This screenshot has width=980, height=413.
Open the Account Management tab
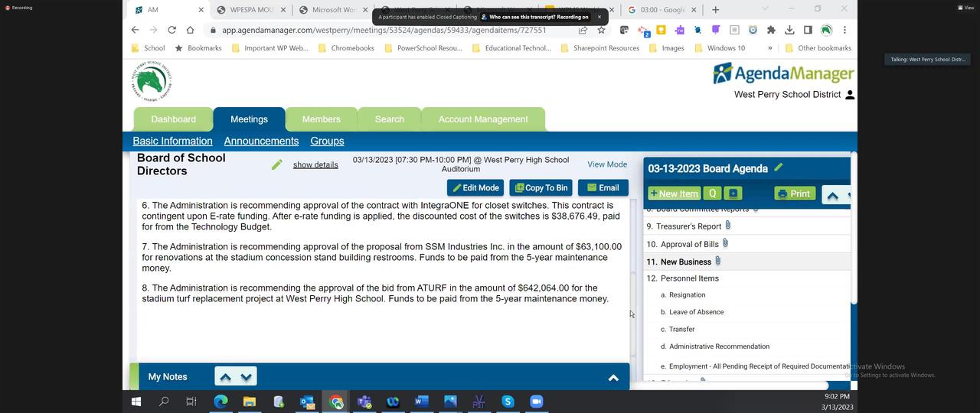483,119
